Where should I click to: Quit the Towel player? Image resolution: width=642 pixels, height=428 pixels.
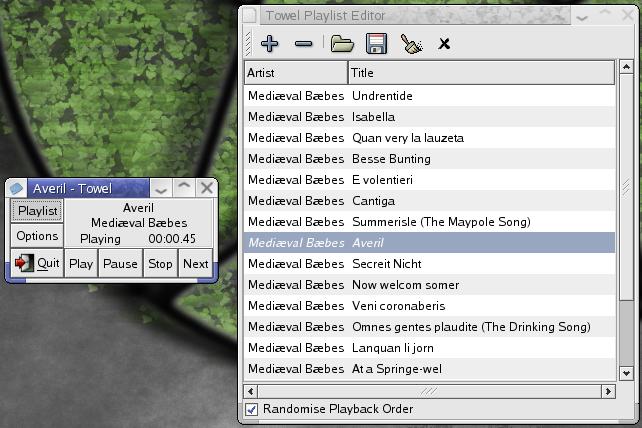pyautogui.click(x=37, y=264)
